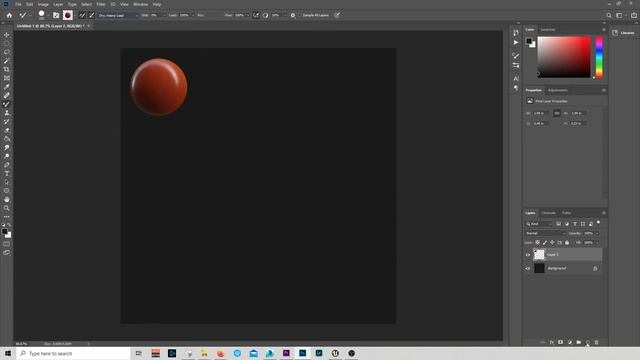Select the Eyedropper tool
This screenshot has width=640, height=360.
point(7,87)
